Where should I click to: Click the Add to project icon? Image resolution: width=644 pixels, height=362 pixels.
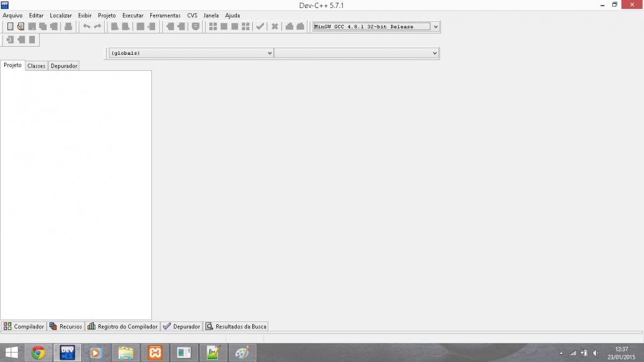point(170,26)
